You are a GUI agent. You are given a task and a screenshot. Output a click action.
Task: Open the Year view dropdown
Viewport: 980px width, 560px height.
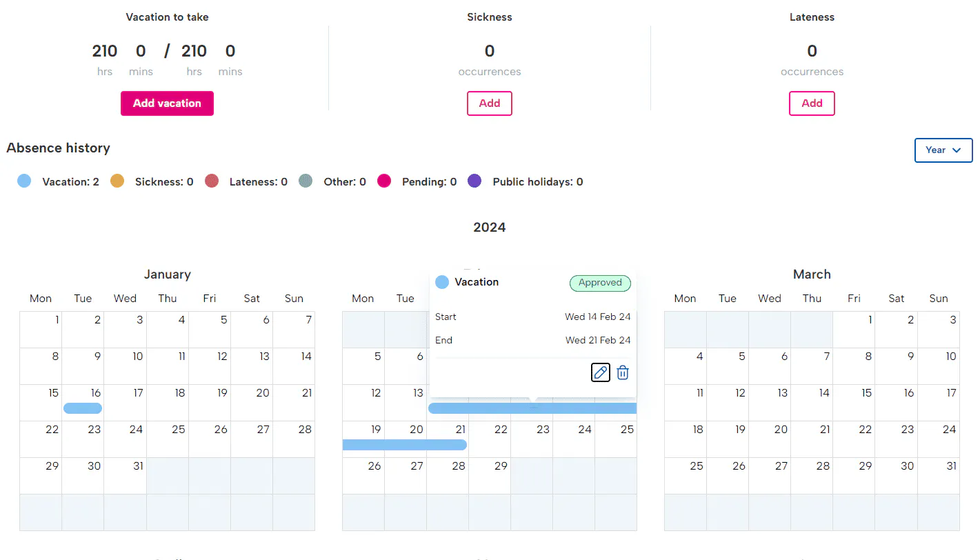click(x=943, y=150)
